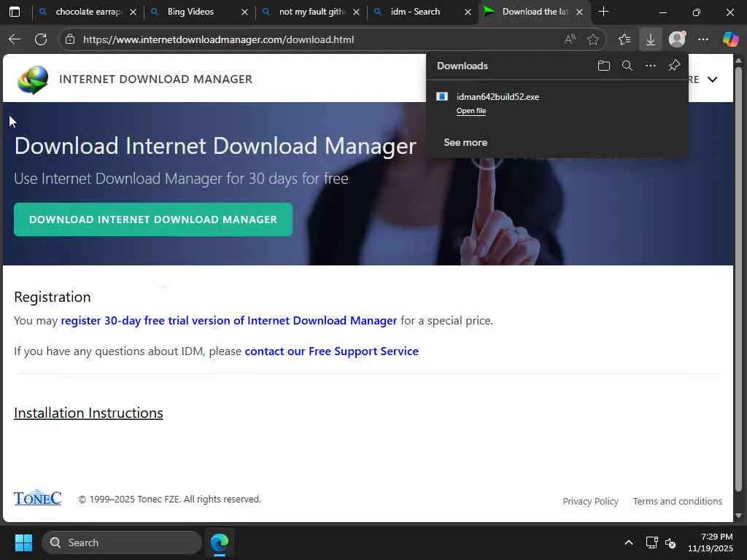Open the Windows Start button

click(23, 542)
